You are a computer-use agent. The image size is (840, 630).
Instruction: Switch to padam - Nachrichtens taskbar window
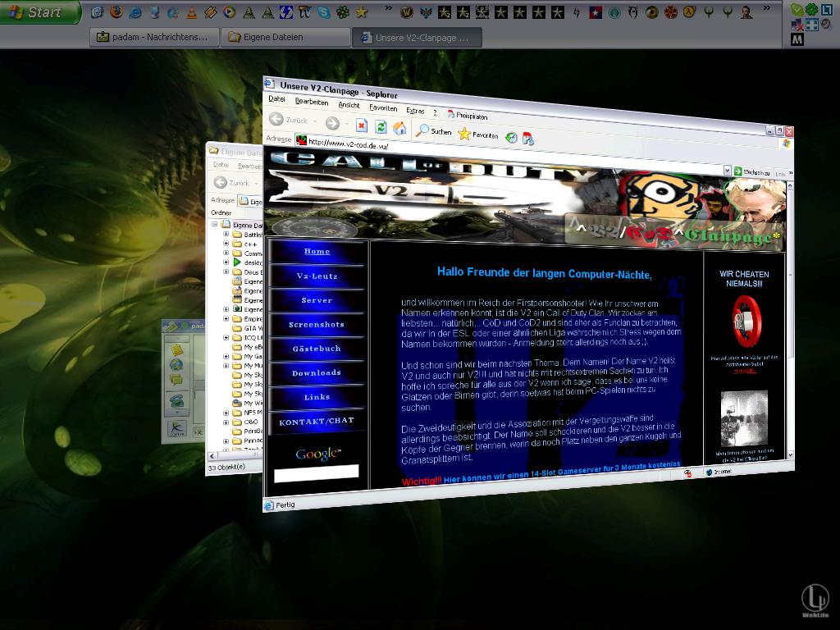point(154,37)
